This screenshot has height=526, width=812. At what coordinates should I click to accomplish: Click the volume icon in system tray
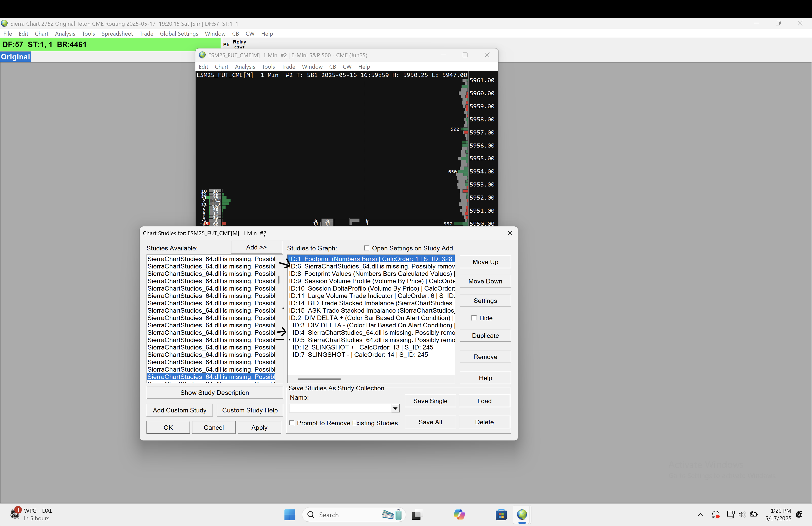(x=741, y=514)
